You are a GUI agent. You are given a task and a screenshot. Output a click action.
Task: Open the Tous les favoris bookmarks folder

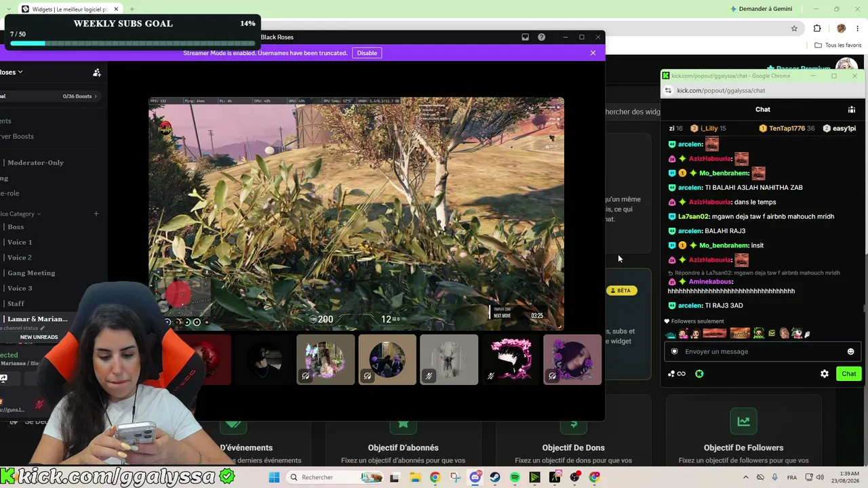click(x=838, y=45)
